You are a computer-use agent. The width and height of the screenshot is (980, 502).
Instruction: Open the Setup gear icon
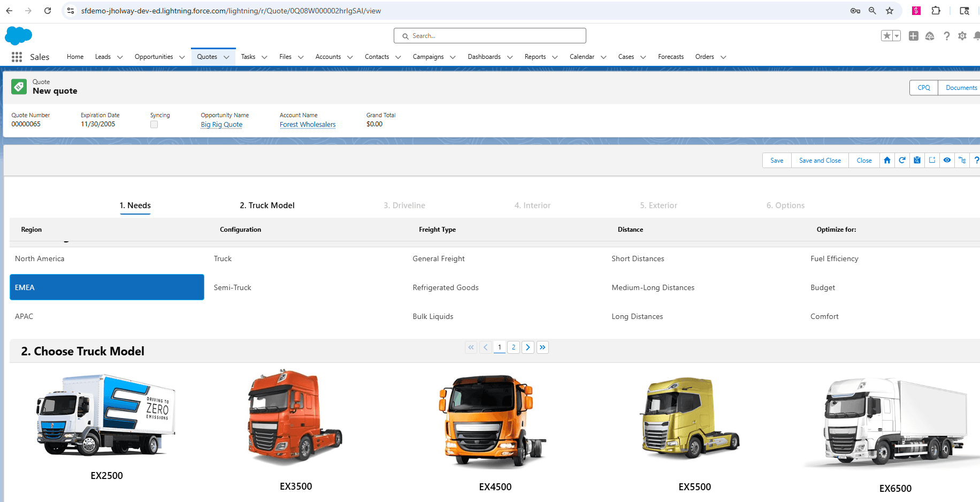pos(962,36)
